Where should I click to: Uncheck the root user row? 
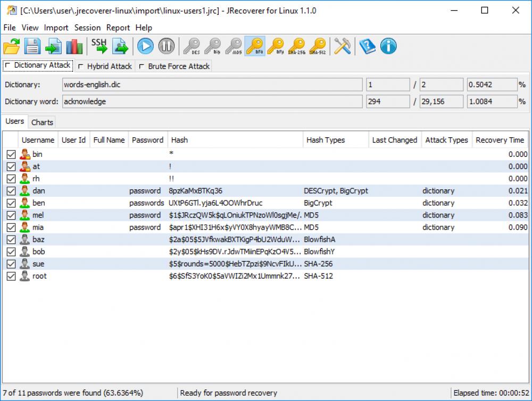(11, 276)
